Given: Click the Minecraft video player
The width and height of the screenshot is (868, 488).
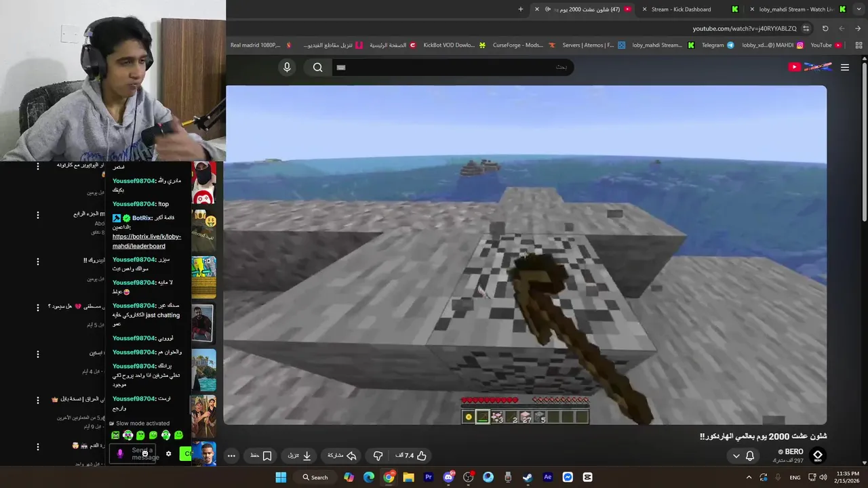Looking at the screenshot, I should tap(526, 255).
